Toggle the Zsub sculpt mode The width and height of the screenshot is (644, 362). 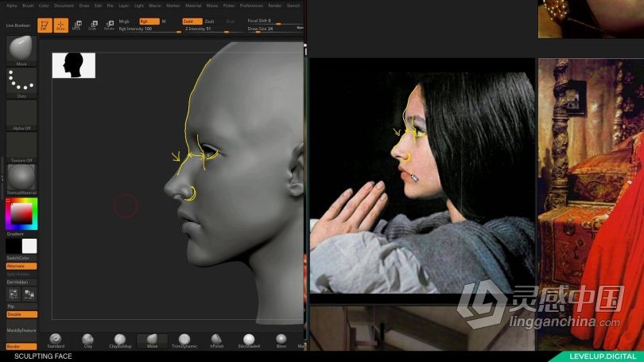point(209,21)
